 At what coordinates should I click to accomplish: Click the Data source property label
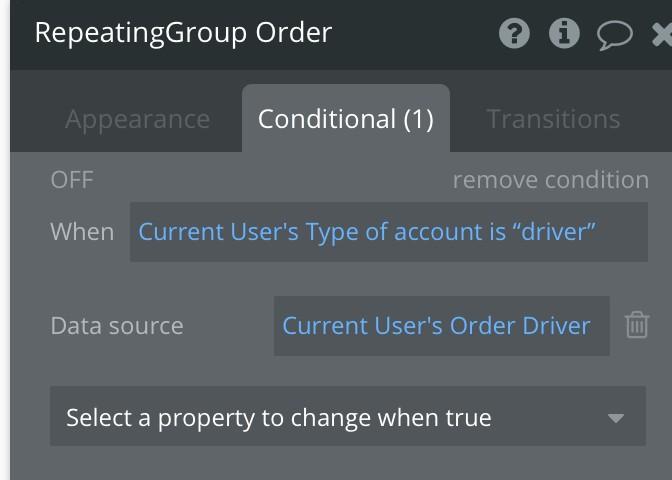(x=117, y=326)
